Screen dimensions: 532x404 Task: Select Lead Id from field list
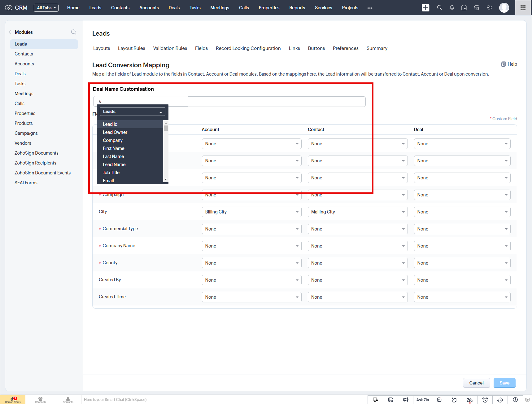click(x=130, y=124)
